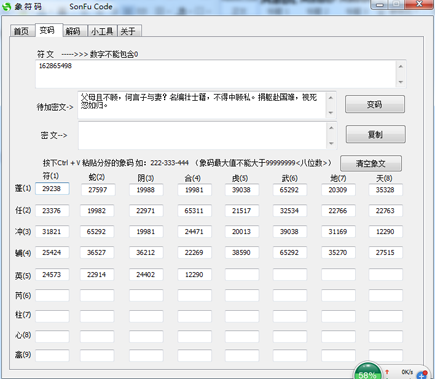
Task: Select cell containing 21517
Action: coord(242,211)
